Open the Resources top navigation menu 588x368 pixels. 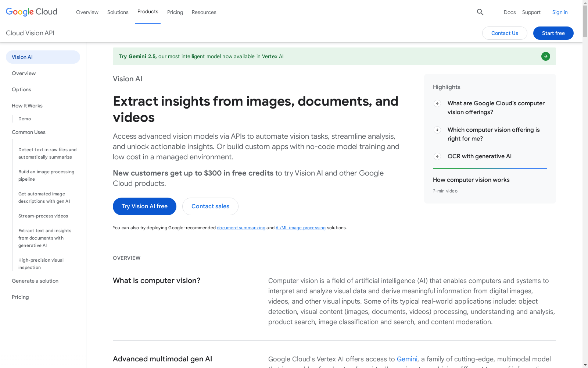click(x=204, y=12)
